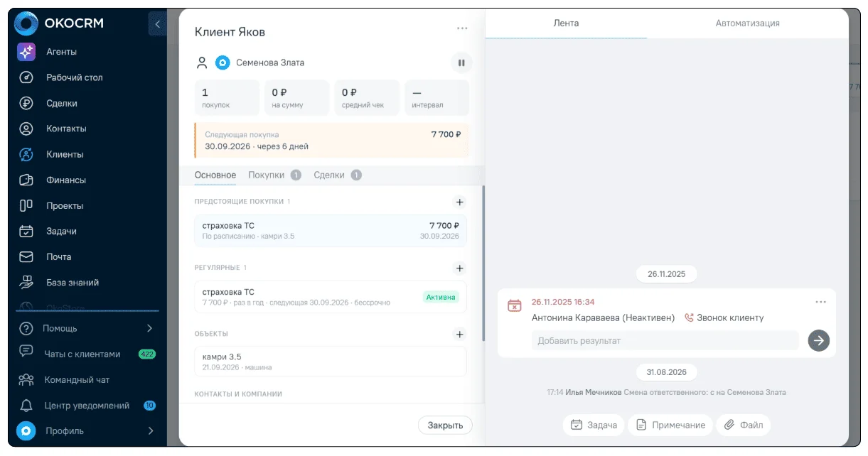This screenshot has height=456, width=868.
Task: Click responsible name Семенова Злата
Action: [x=270, y=63]
